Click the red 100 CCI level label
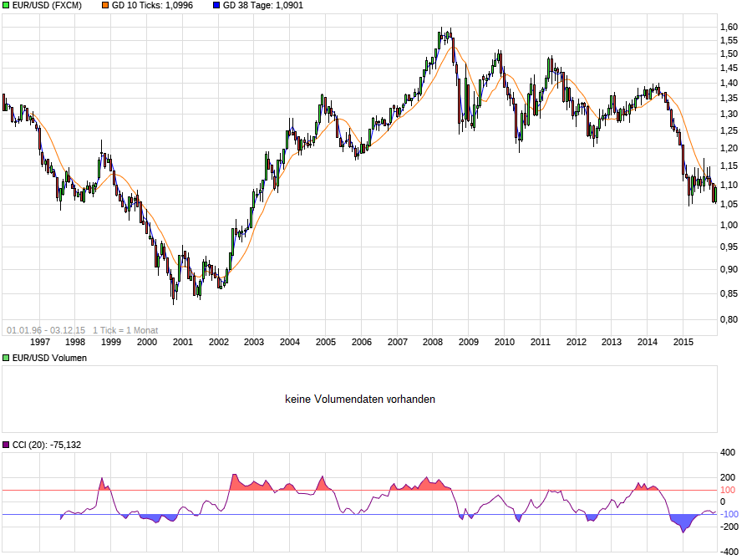This screenshot has width=752, height=560. tap(728, 490)
